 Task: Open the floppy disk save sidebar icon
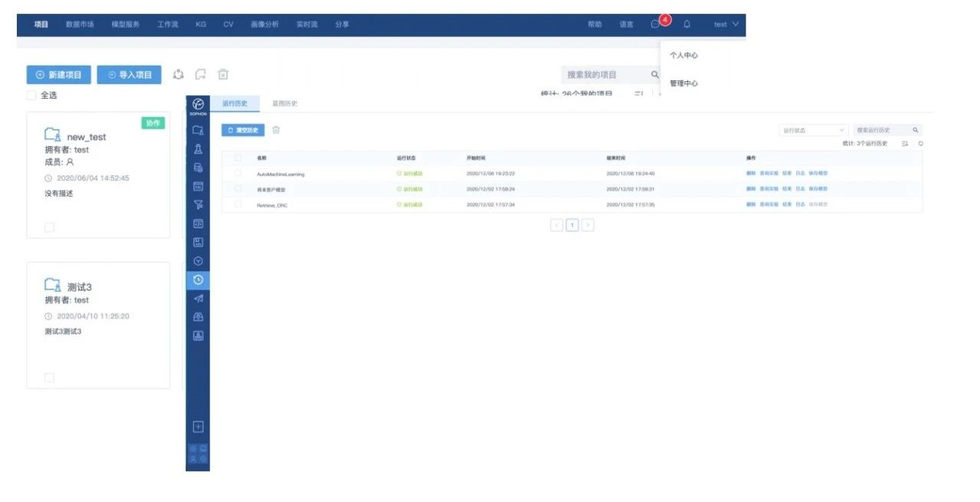(x=198, y=242)
